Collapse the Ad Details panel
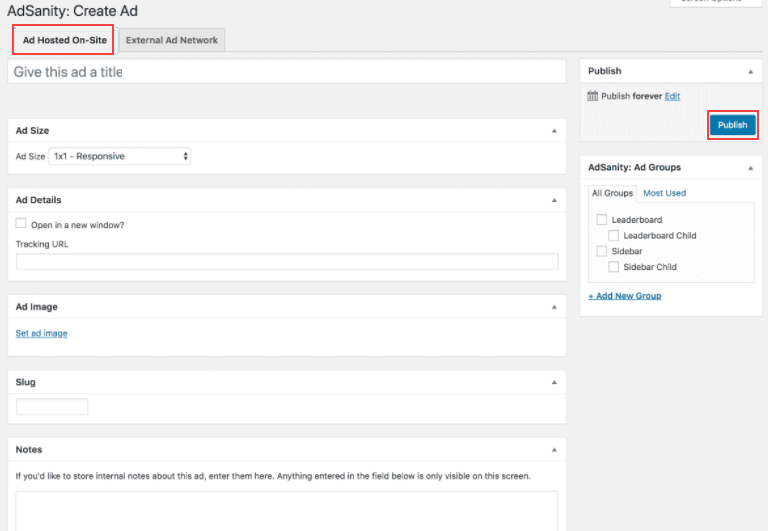This screenshot has width=768, height=531. tap(554, 200)
